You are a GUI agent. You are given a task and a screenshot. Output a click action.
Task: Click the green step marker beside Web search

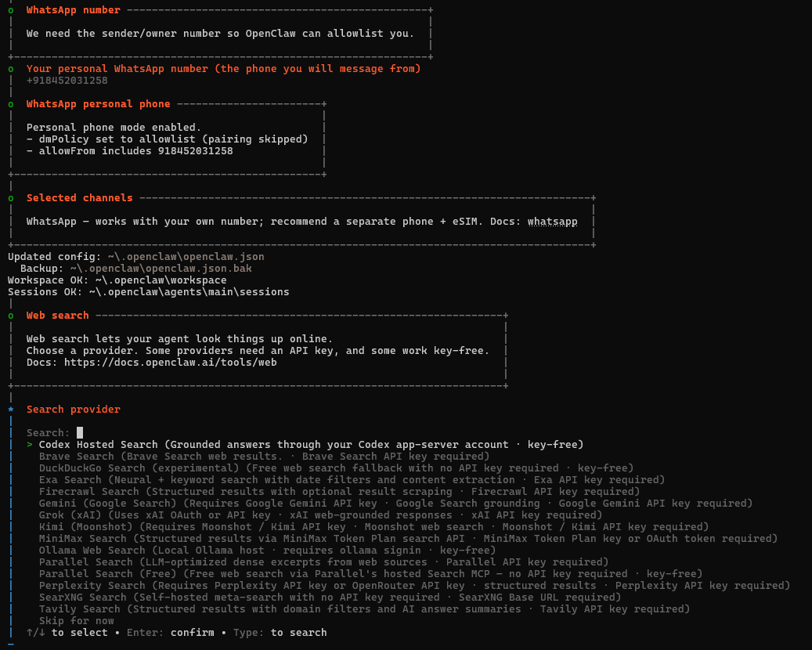(x=11, y=316)
